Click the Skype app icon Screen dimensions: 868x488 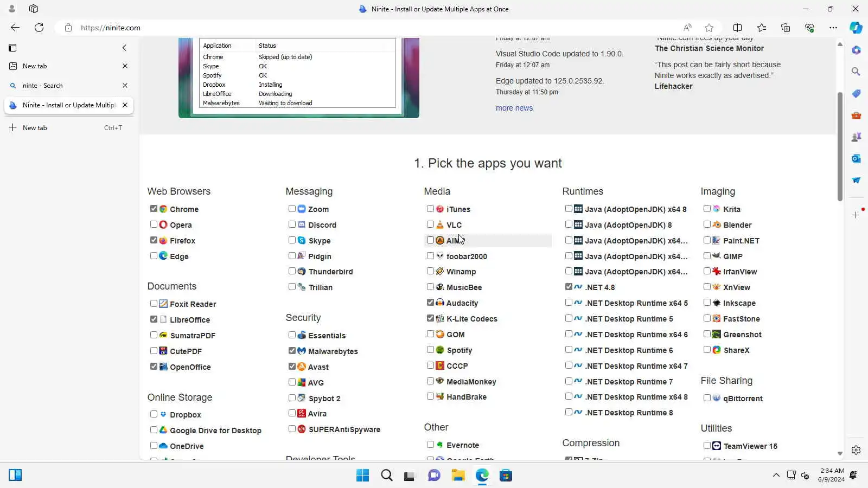302,240
